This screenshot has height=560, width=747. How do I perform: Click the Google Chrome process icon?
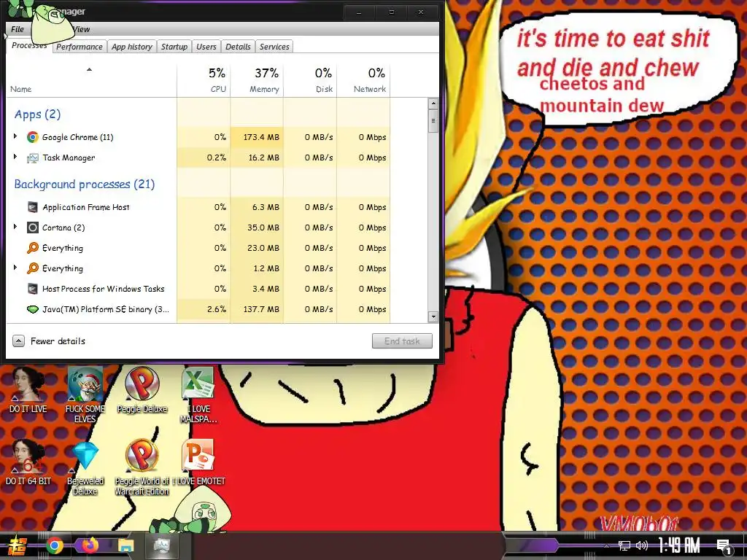pyautogui.click(x=32, y=137)
